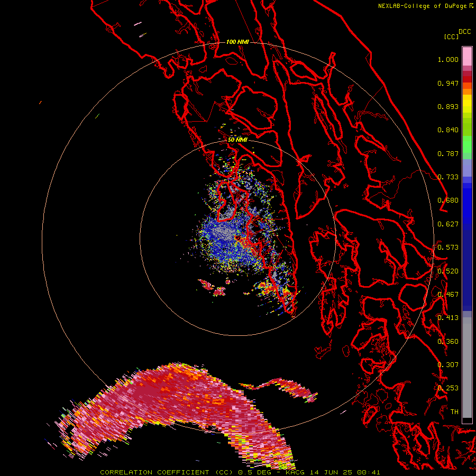Click the 0.947 scale value
Viewport: 476px width, 476px height.
click(x=448, y=83)
